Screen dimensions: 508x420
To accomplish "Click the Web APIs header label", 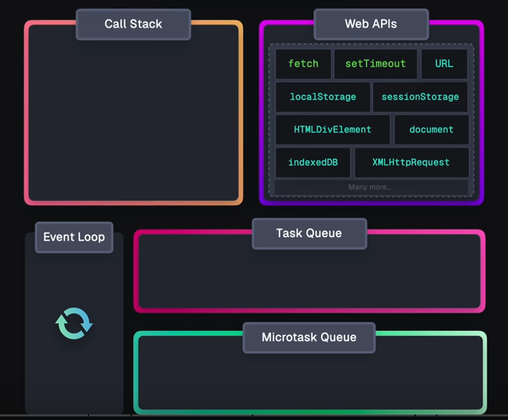I will [x=371, y=24].
